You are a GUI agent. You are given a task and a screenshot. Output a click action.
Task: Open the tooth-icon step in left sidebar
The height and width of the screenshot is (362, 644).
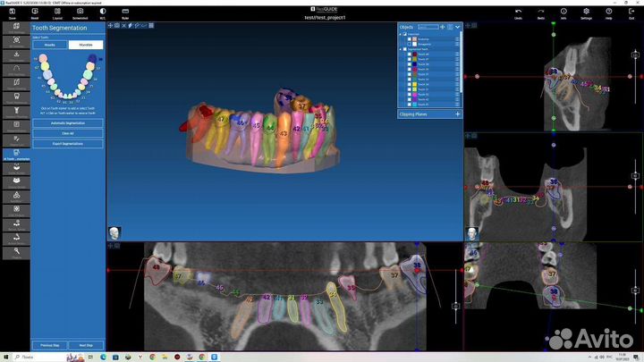(16, 97)
